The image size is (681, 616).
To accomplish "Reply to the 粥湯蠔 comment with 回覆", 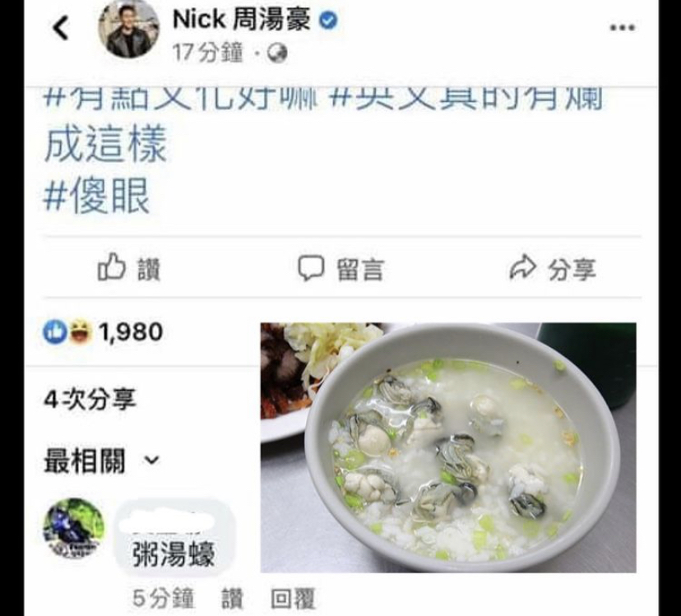I will coord(293,599).
